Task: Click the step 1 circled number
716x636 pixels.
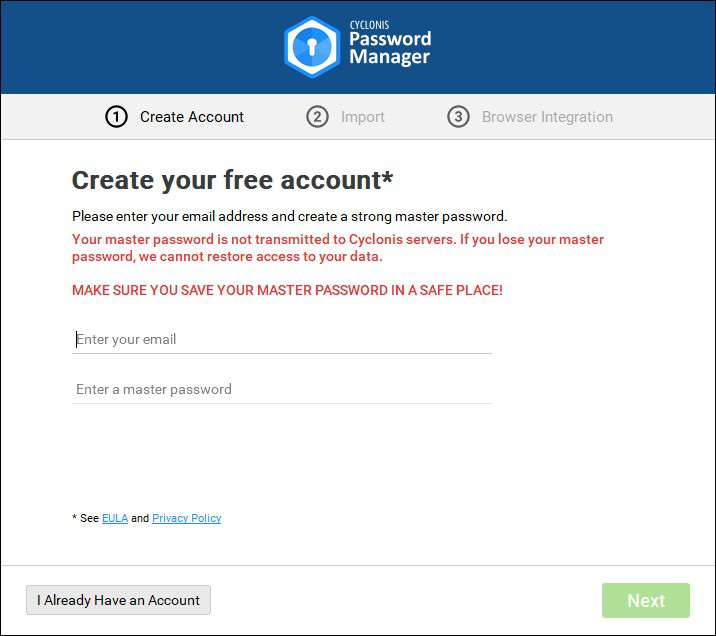Action: 116,117
